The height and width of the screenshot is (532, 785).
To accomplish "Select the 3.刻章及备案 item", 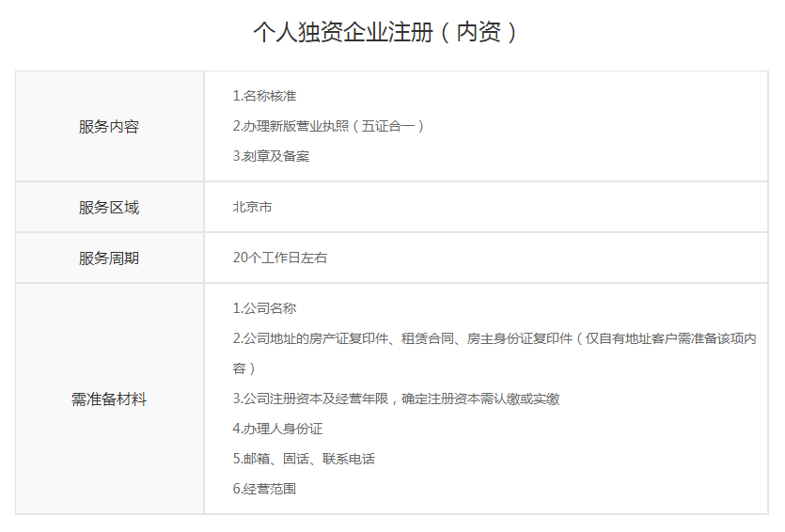I will [272, 156].
